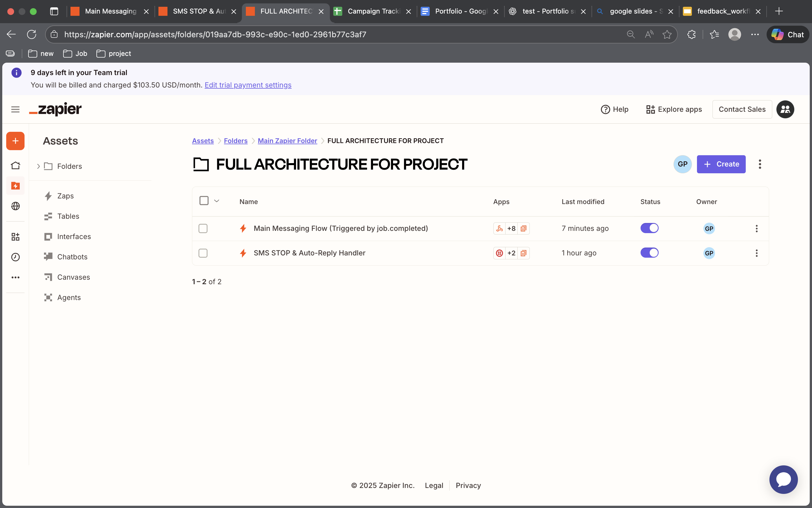The height and width of the screenshot is (508, 812).
Task: Turn off the Main Messaging Flow status toggle
Action: point(650,228)
